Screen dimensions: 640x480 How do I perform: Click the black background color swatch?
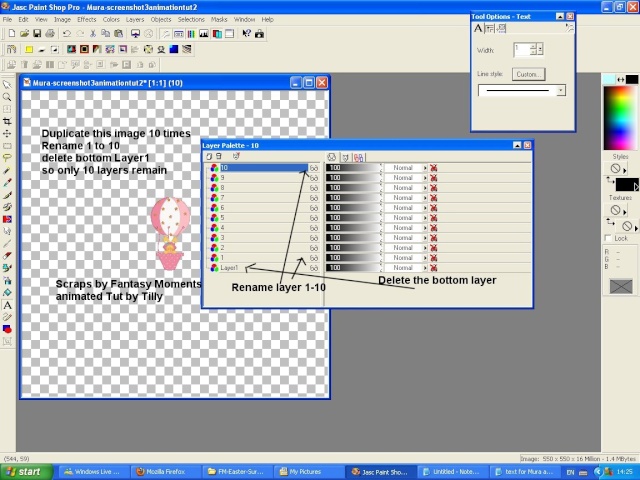(x=631, y=80)
